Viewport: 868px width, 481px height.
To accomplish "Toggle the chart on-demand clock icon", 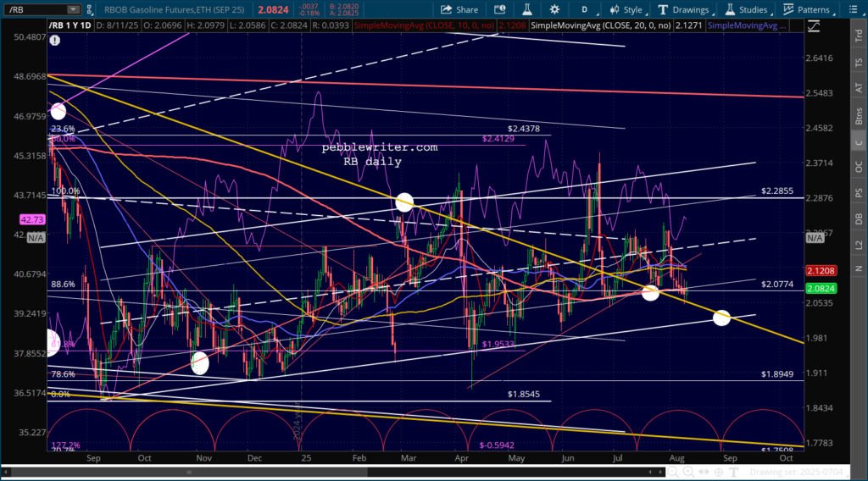I will click(500, 9).
